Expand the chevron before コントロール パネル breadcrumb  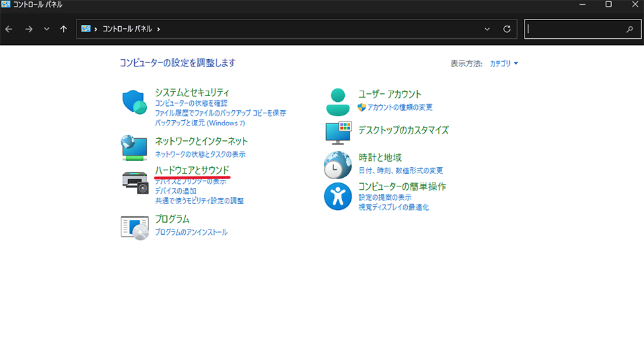pyautogui.click(x=96, y=29)
